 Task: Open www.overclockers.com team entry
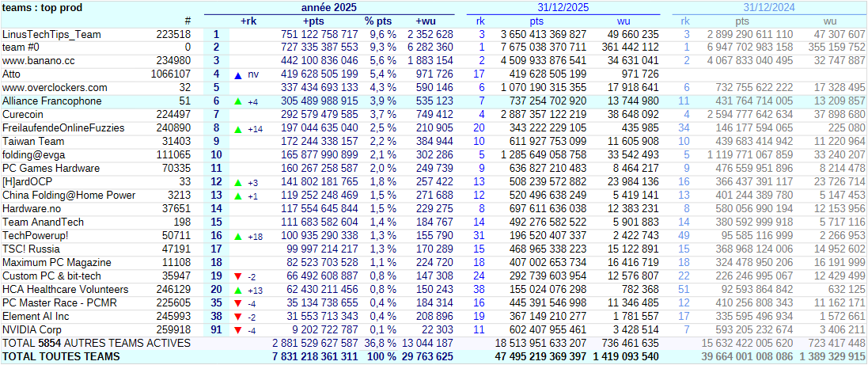[55, 88]
